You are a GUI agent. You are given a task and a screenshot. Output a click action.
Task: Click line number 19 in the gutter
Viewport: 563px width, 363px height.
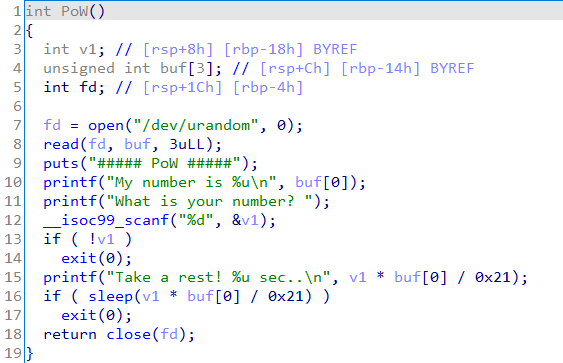pyautogui.click(x=13, y=353)
